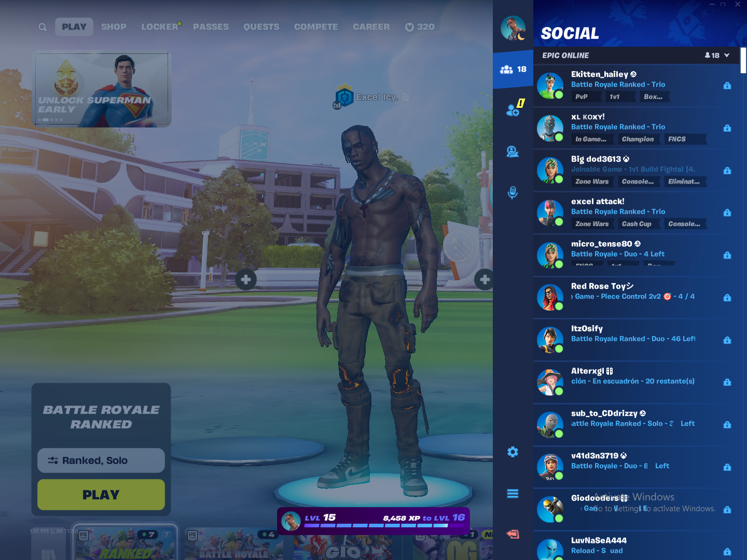Open XL KOXY!'s avatar in the friends list
This screenshot has height=560, width=747.
tap(550, 128)
